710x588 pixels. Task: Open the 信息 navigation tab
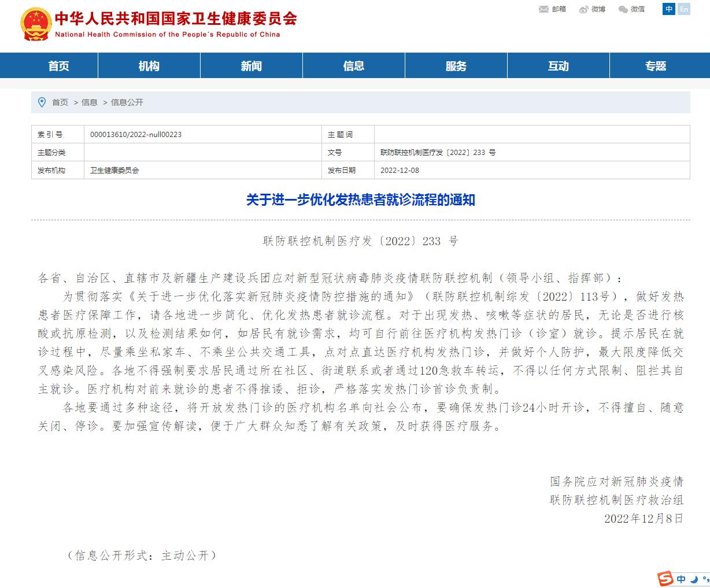pos(354,66)
